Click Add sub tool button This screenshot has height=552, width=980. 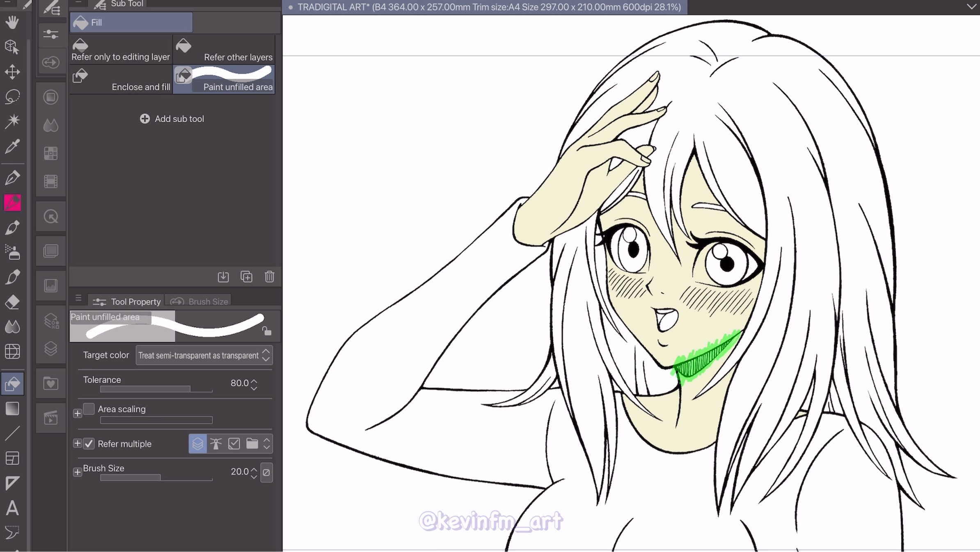pos(172,119)
